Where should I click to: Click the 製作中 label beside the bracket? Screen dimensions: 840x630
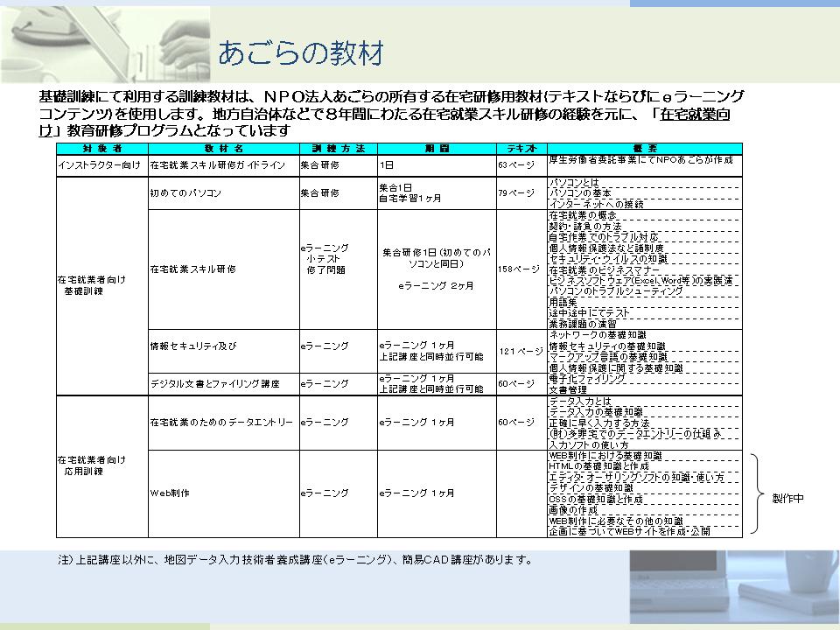click(788, 498)
